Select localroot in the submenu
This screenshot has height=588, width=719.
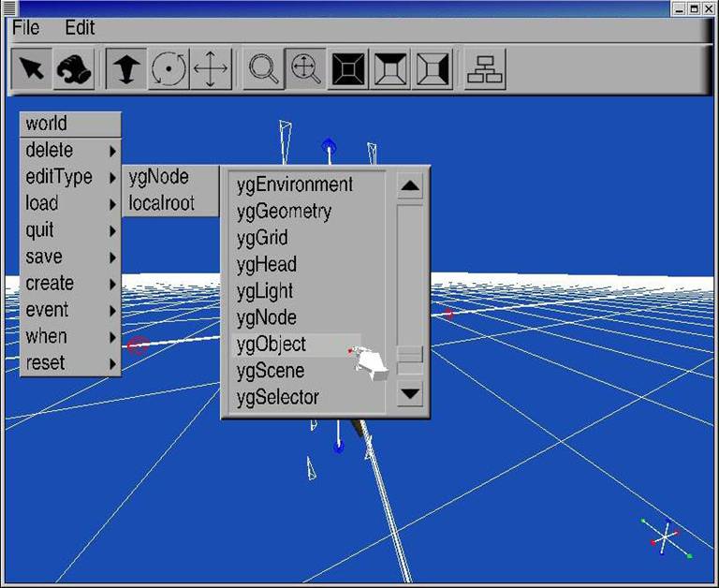[170, 203]
